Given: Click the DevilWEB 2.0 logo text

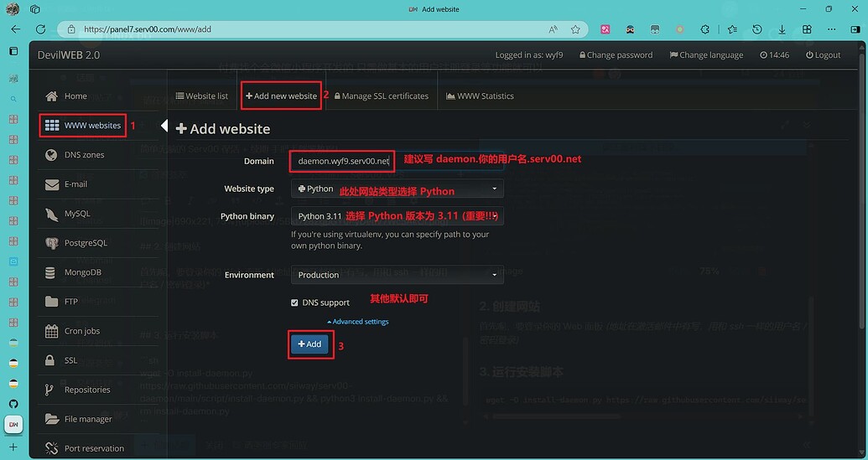Looking at the screenshot, I should [x=69, y=54].
